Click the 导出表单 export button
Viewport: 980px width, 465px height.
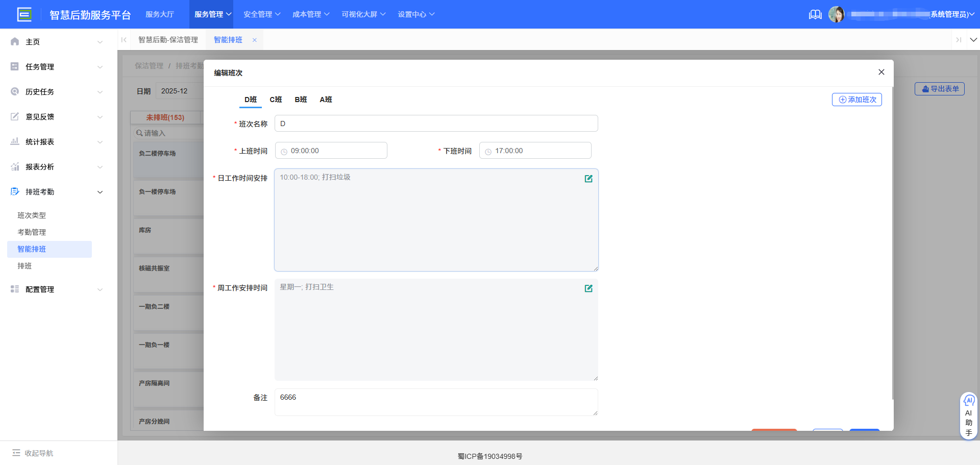point(939,89)
